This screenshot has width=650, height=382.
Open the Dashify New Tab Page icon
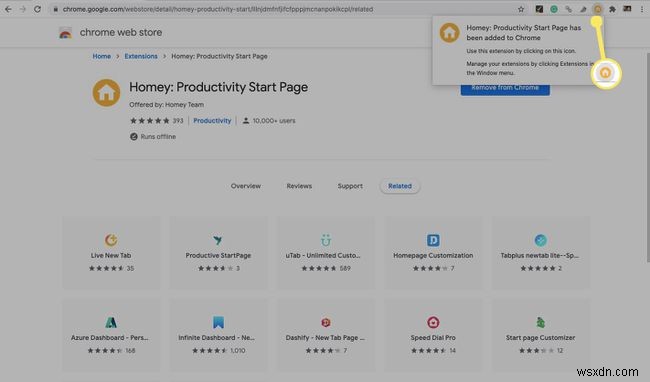click(326, 322)
